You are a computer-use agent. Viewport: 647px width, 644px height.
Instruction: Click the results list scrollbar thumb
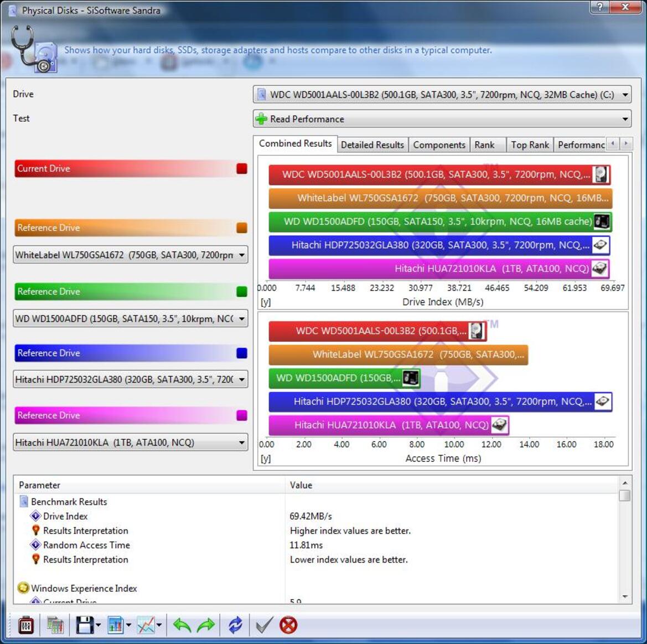625,495
